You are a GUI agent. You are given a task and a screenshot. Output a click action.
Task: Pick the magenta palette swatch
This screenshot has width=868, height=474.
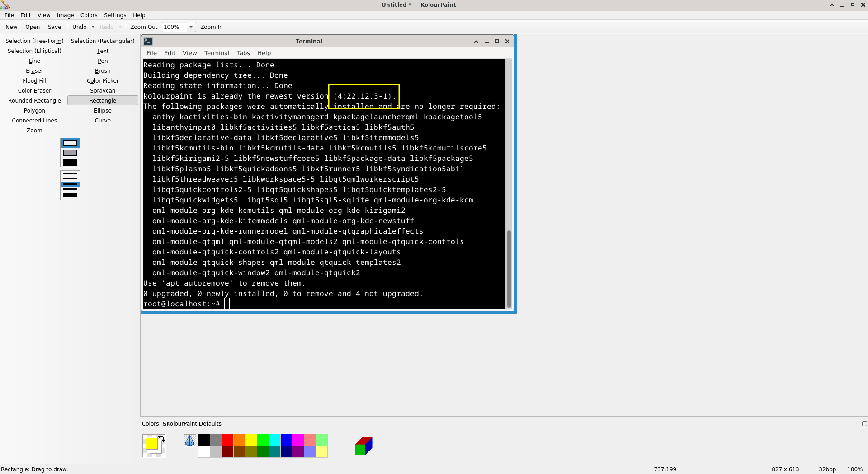(298, 440)
